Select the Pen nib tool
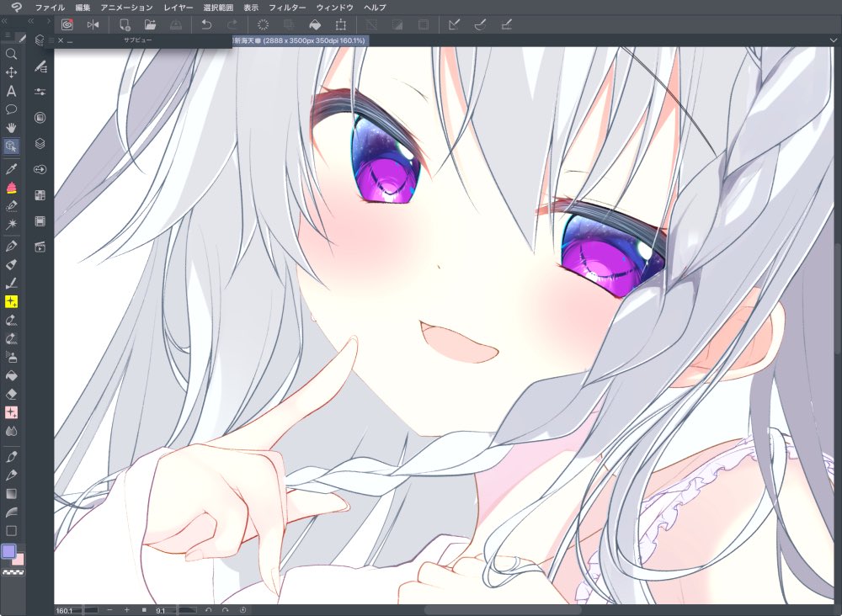The image size is (842, 616). (x=11, y=247)
